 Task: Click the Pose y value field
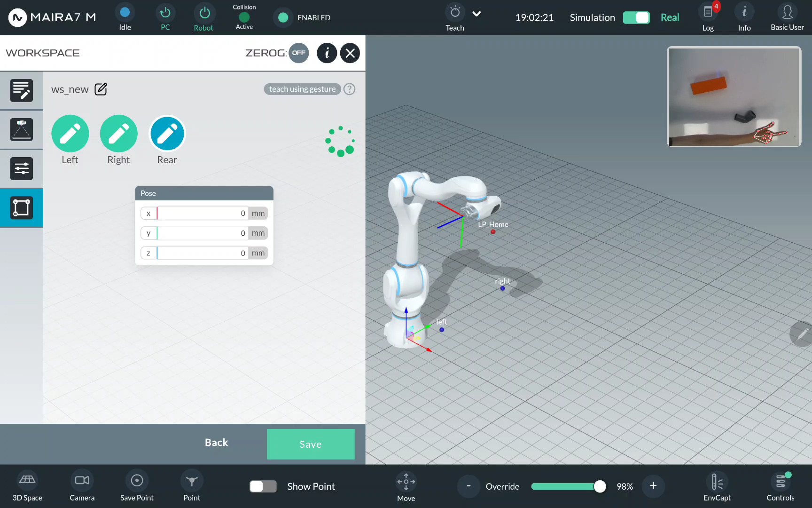tap(203, 233)
